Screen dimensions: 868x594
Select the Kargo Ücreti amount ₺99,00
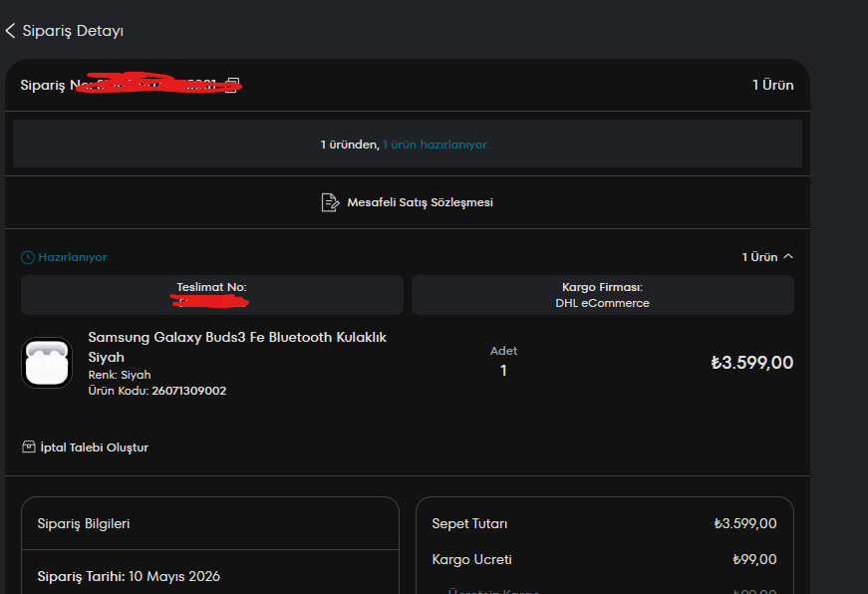(x=754, y=560)
